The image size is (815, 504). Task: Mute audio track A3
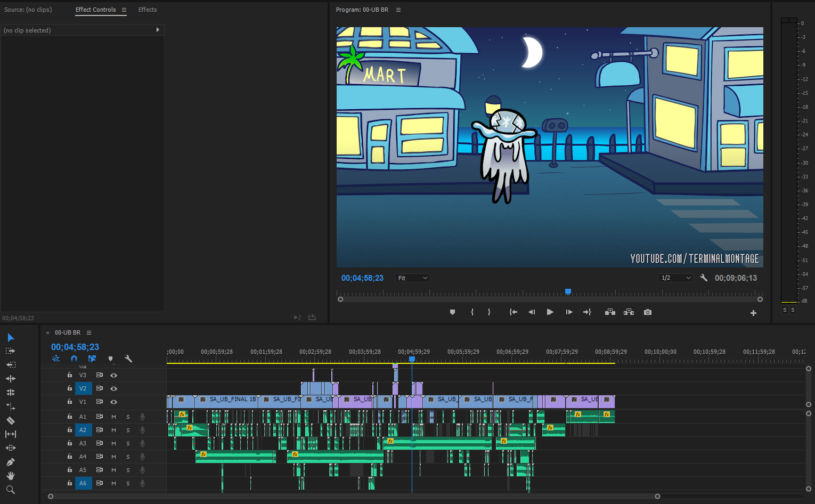113,443
